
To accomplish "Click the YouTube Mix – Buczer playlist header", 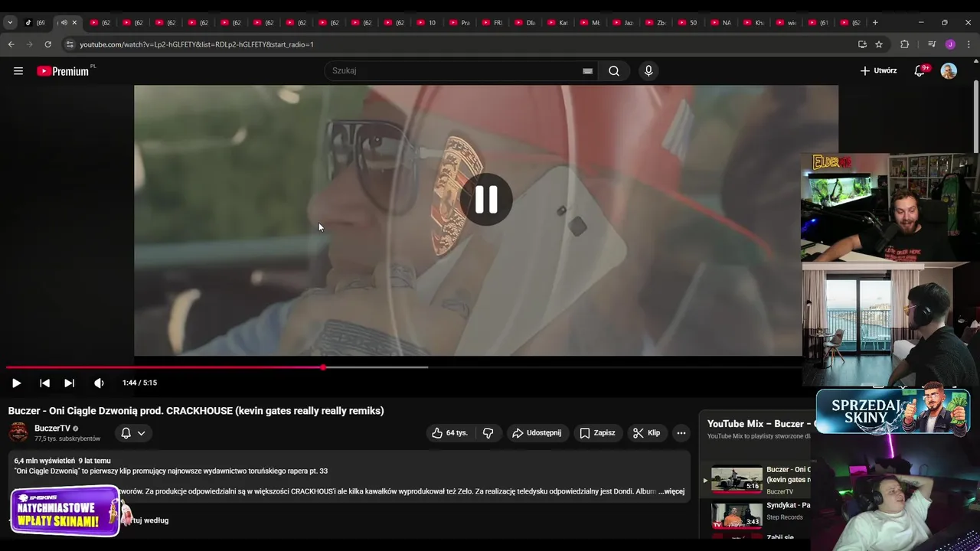I will click(758, 424).
